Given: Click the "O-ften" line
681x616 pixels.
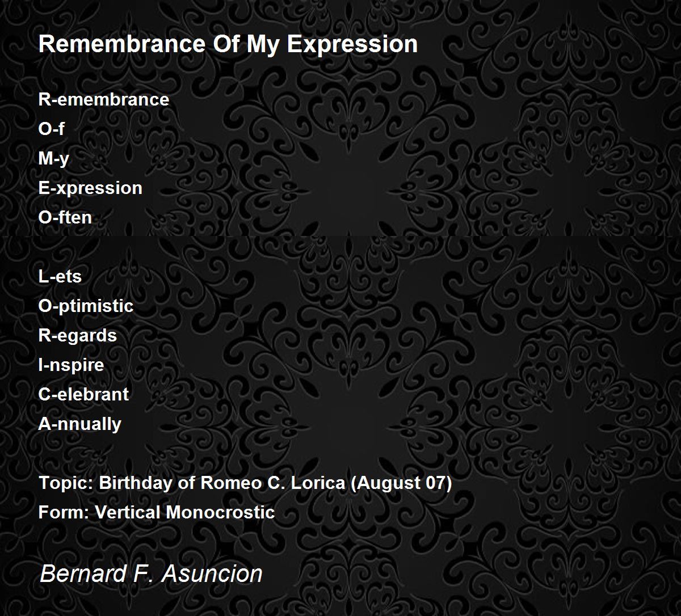Looking at the screenshot, I should tap(65, 218).
